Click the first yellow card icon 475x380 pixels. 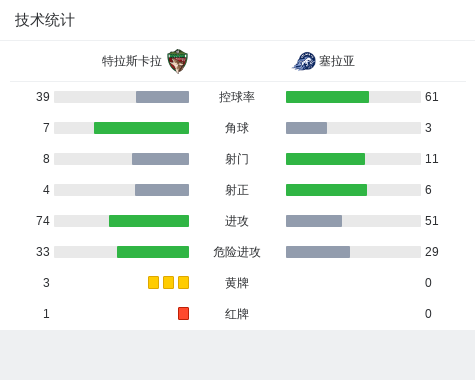coord(153,282)
